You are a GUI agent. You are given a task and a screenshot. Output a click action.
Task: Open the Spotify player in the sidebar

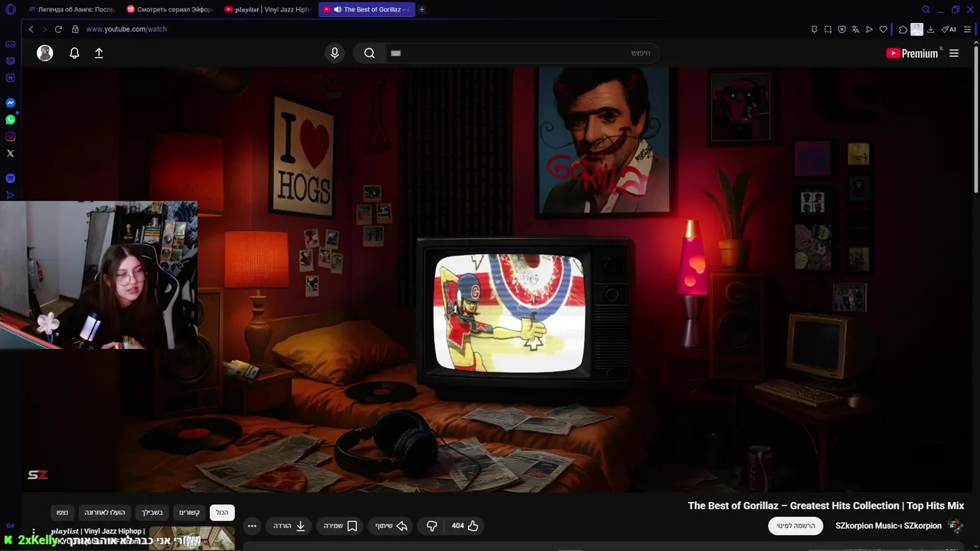click(11, 178)
